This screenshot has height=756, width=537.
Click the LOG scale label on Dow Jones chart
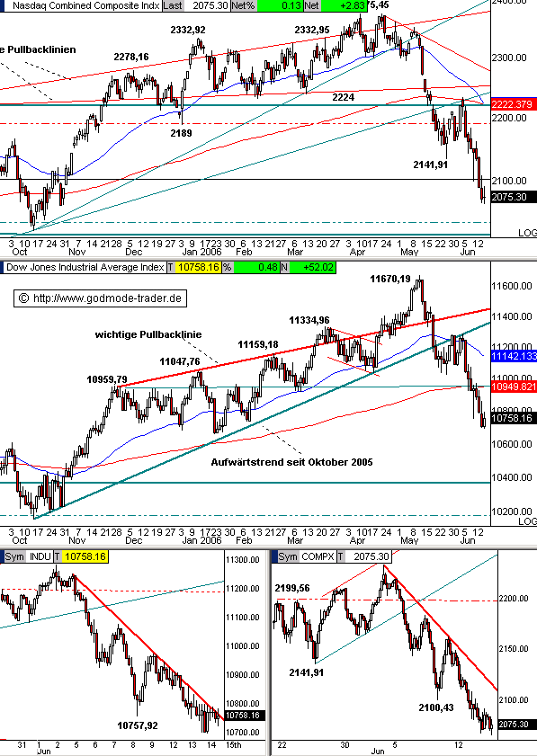click(527, 521)
